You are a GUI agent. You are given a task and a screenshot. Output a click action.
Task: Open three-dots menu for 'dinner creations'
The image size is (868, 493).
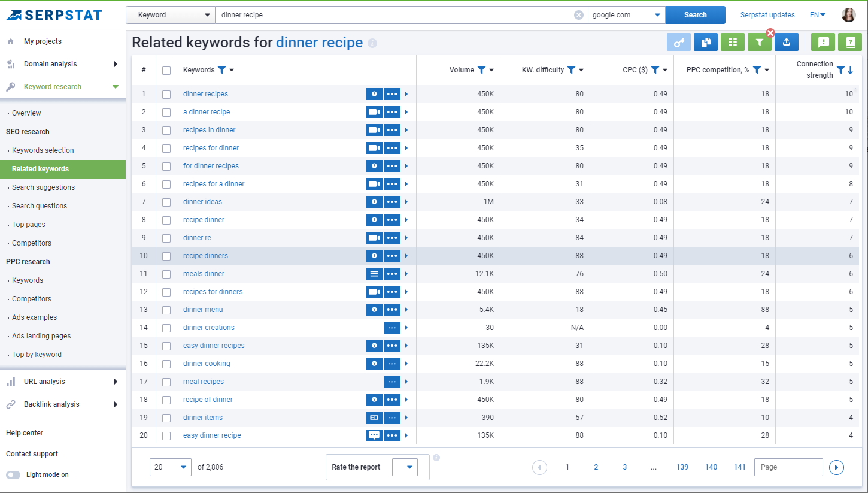(392, 328)
